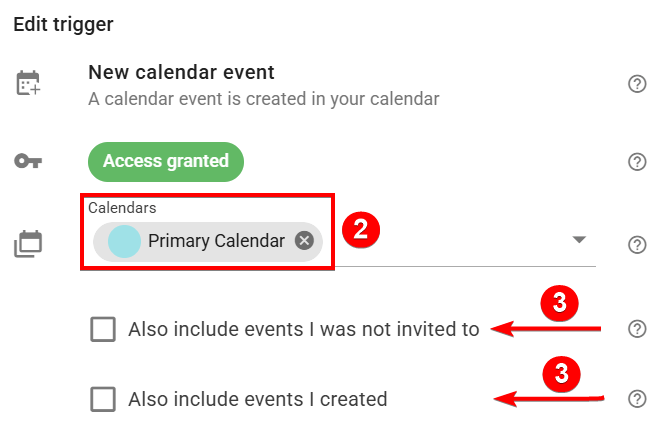Click the 'Edit trigger' heading
Image resolution: width=670 pixels, height=439 pixels.
click(x=63, y=23)
